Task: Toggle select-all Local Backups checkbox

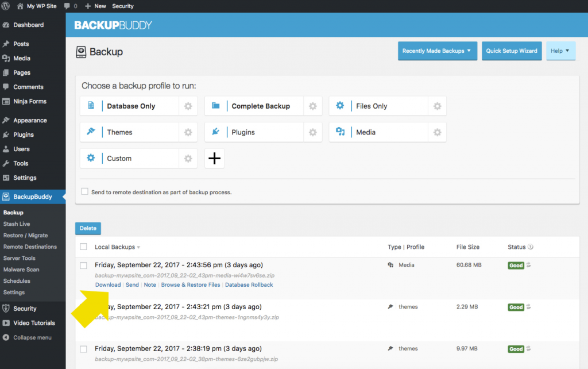Action: pyautogui.click(x=83, y=247)
